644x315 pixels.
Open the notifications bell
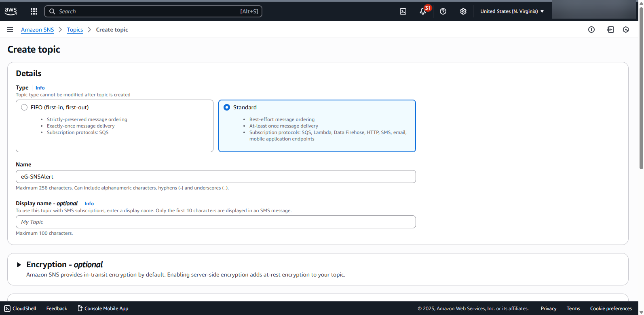click(423, 11)
